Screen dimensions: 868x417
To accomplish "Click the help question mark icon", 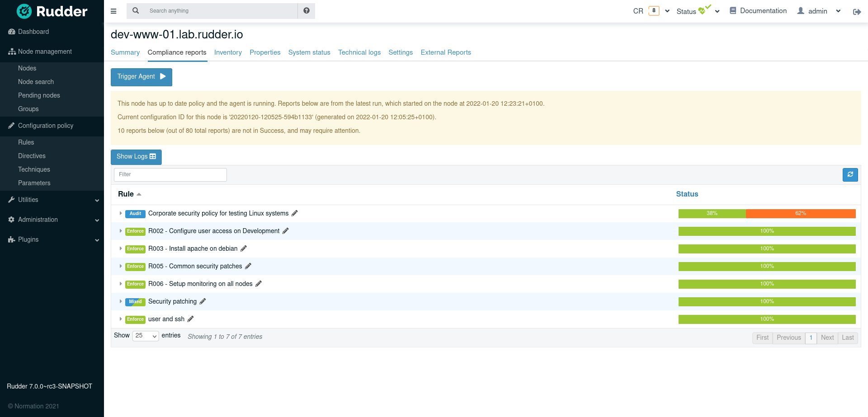I will pos(306,10).
